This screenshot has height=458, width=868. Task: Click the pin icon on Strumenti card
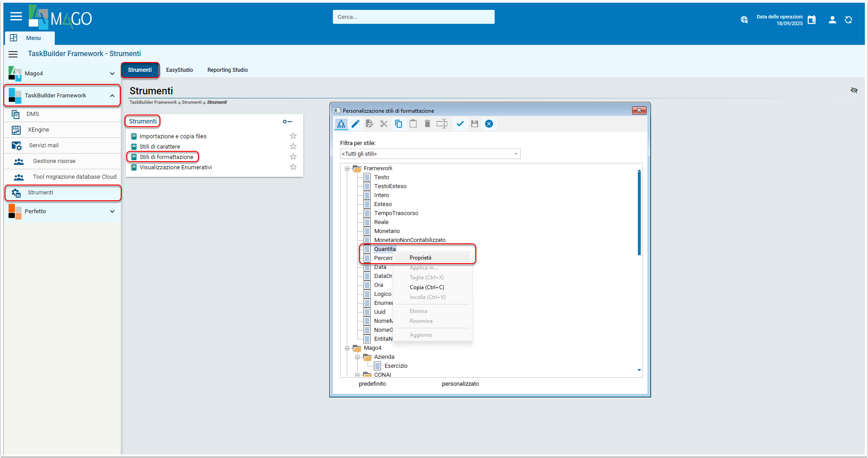click(x=288, y=122)
